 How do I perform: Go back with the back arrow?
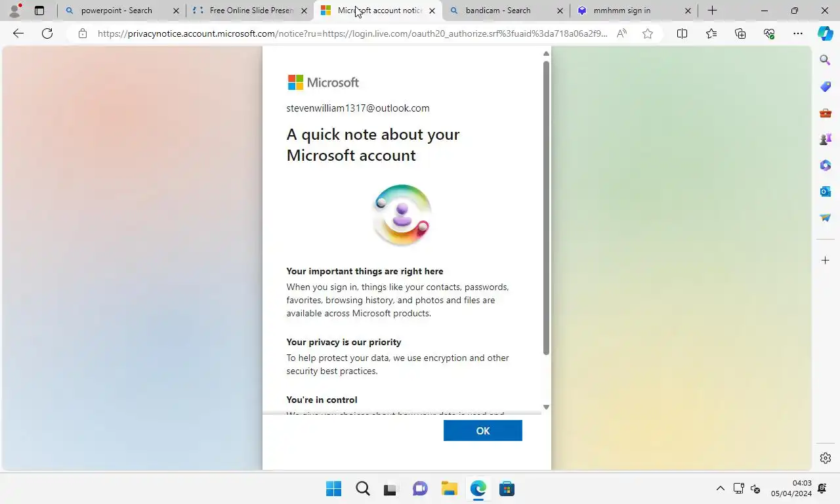click(x=18, y=33)
